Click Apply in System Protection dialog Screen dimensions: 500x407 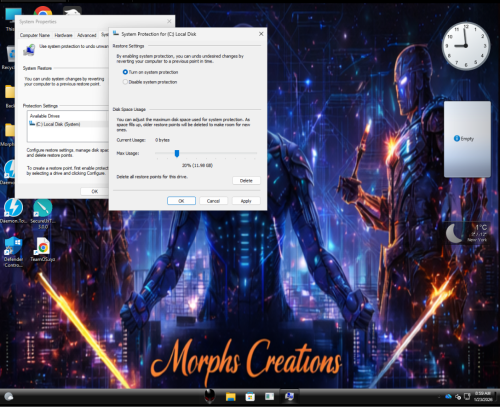[246, 201]
